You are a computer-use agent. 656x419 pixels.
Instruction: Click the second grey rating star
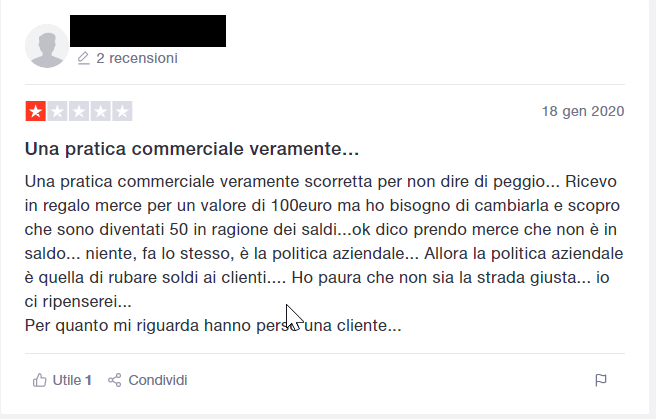pyautogui.click(x=57, y=111)
